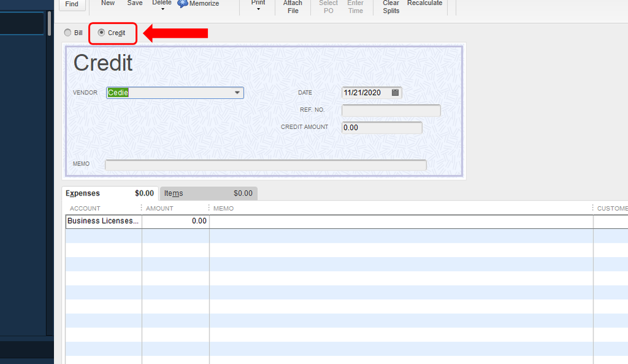
Task: Click the ACCOUNT column header
Action: pos(85,209)
